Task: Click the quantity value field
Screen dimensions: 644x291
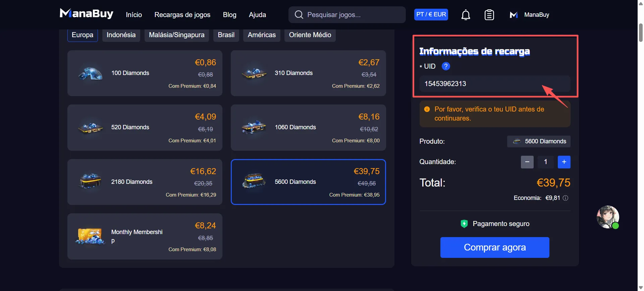Action: (x=545, y=162)
